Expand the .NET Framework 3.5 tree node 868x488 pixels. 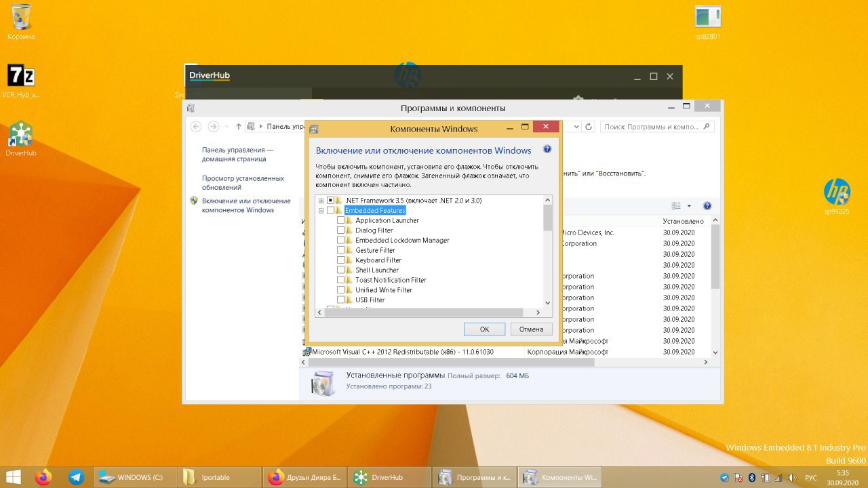[x=321, y=201]
